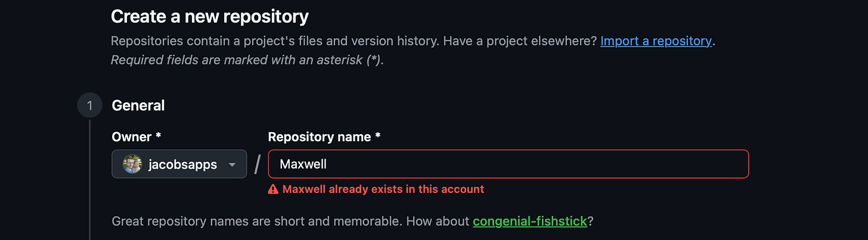Click the "Owner *" field label
Viewport: 868px width, 240px height.
click(x=137, y=137)
